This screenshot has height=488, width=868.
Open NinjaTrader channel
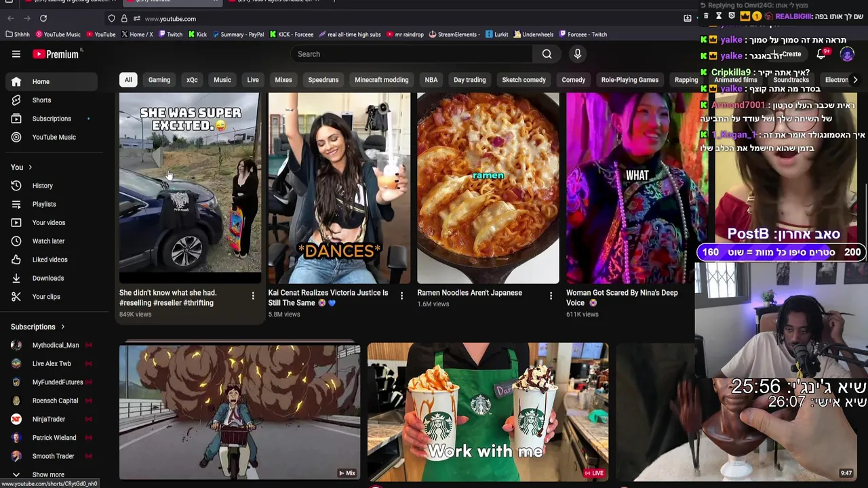(x=53, y=419)
